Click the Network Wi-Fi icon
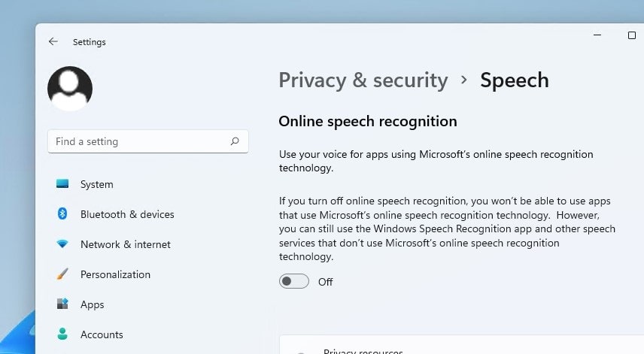Viewport: 644px width, 354px height. [x=62, y=244]
